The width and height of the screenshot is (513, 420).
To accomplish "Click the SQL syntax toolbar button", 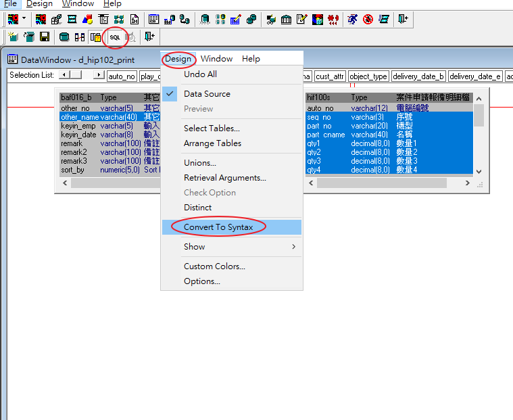I will click(x=115, y=37).
